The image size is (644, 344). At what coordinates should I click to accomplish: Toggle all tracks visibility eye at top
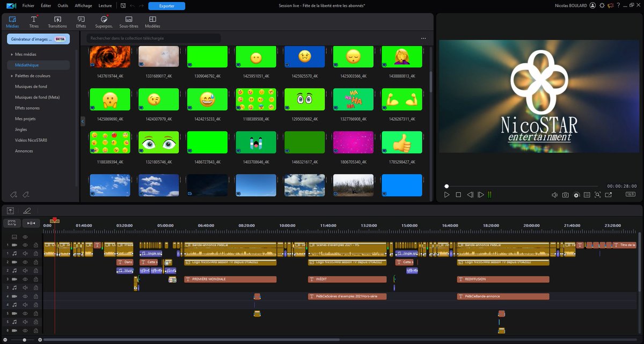click(x=25, y=237)
